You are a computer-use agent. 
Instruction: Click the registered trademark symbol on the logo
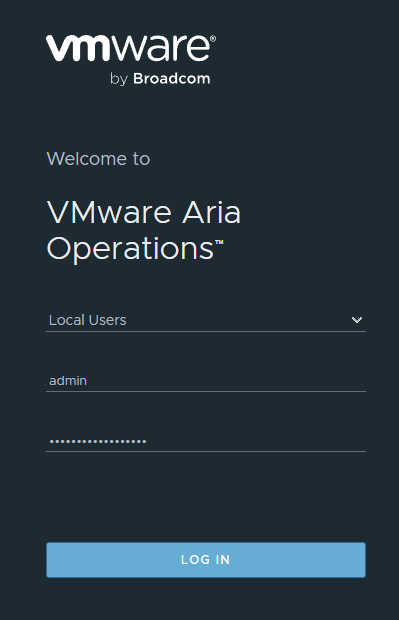click(213, 38)
